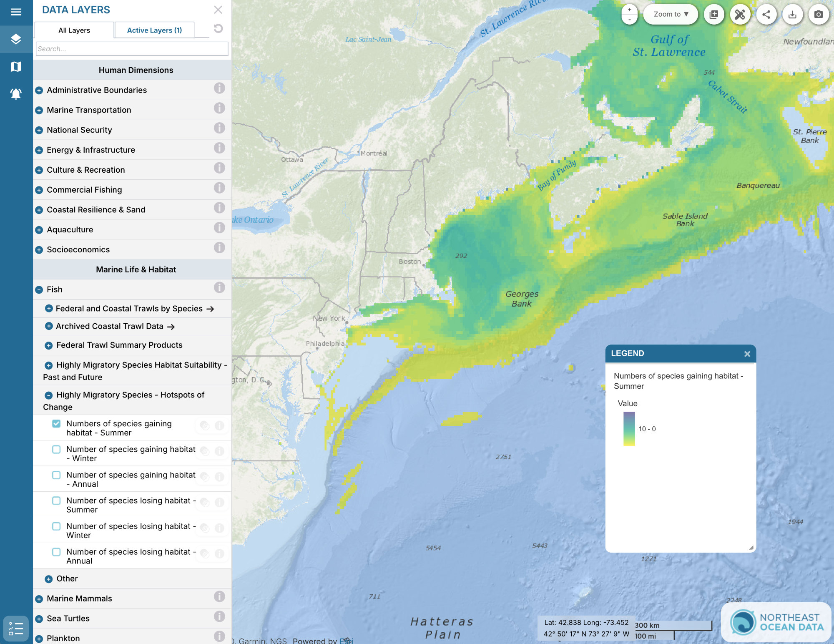
Task: Click the reset layers refresh icon
Action: (x=218, y=28)
